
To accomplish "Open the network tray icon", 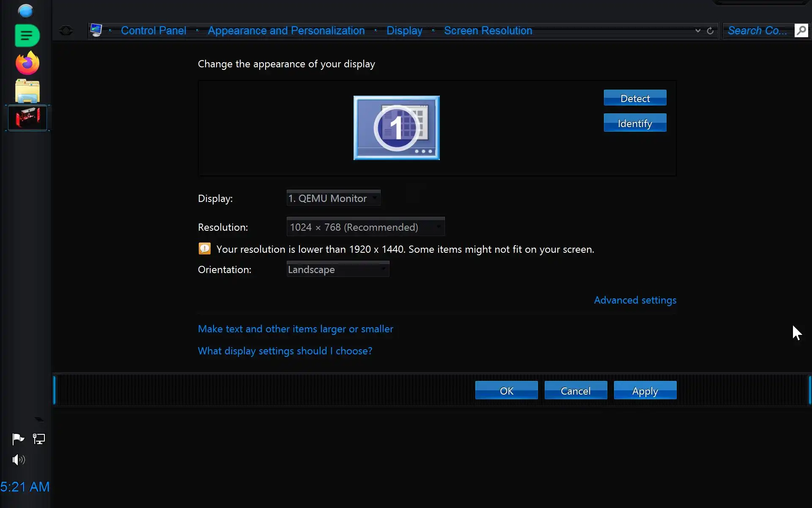I will 39,439.
